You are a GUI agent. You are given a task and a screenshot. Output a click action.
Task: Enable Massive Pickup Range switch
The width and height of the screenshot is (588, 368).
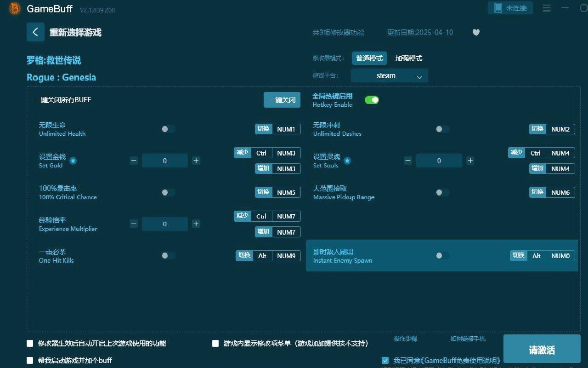(442, 192)
